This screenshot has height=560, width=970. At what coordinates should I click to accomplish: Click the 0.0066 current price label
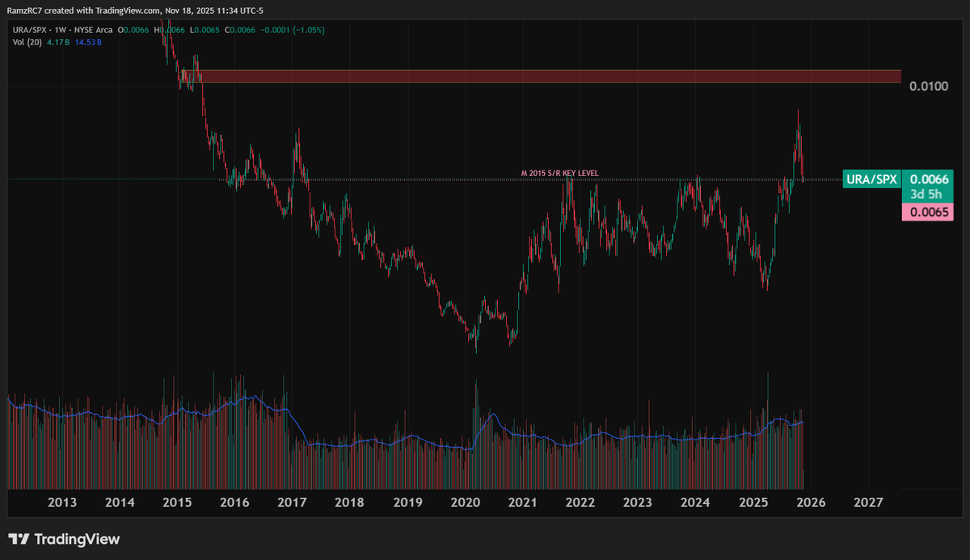pyautogui.click(x=928, y=179)
